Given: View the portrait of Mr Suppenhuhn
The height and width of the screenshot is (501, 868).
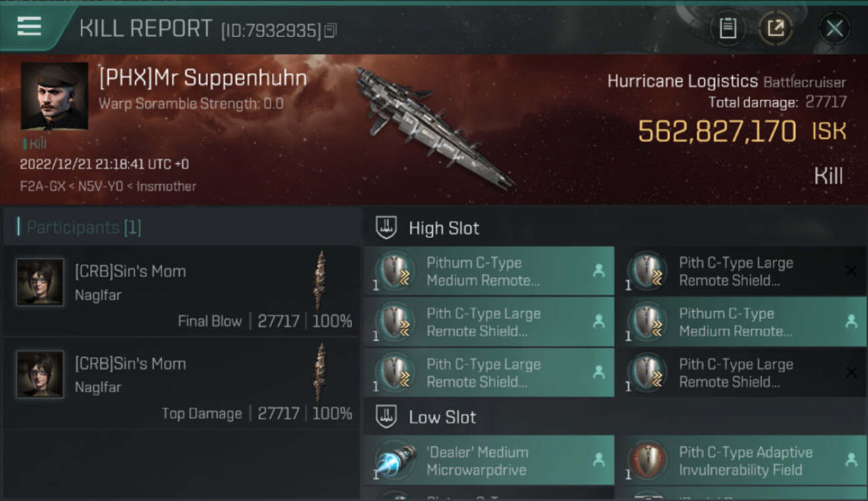Looking at the screenshot, I should [x=55, y=96].
